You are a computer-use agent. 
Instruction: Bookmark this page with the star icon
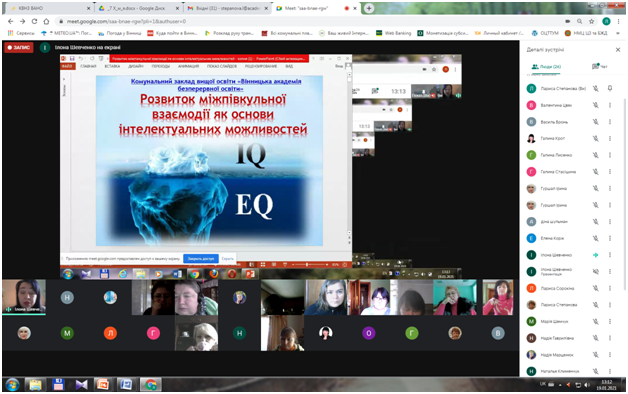click(592, 21)
